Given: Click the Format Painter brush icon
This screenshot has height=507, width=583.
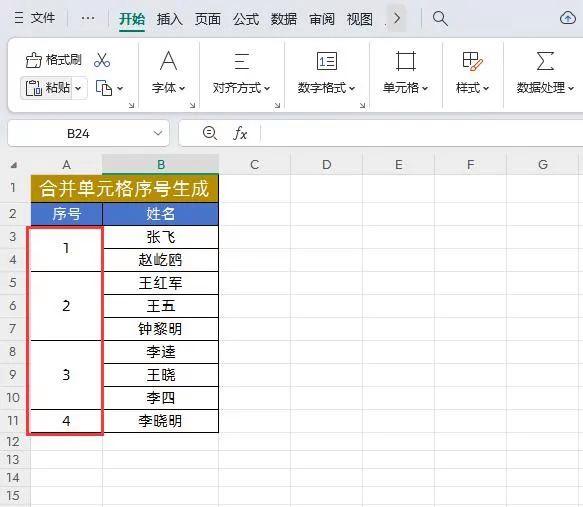Looking at the screenshot, I should click(x=33, y=60).
